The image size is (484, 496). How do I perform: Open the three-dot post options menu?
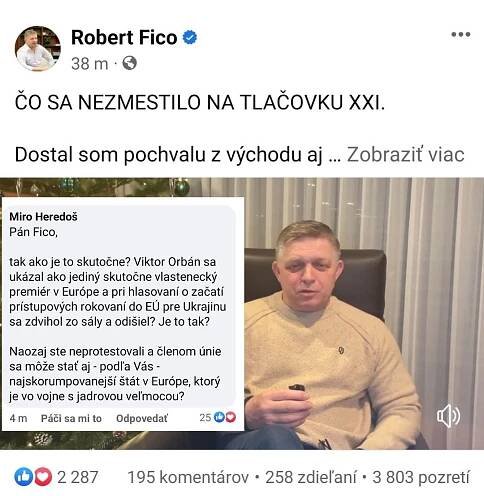461,34
